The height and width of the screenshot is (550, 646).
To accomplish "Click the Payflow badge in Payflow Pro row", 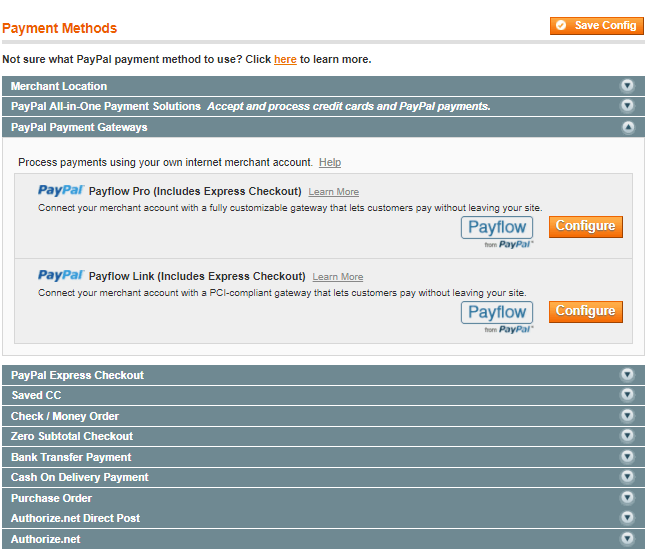I will pyautogui.click(x=497, y=232).
